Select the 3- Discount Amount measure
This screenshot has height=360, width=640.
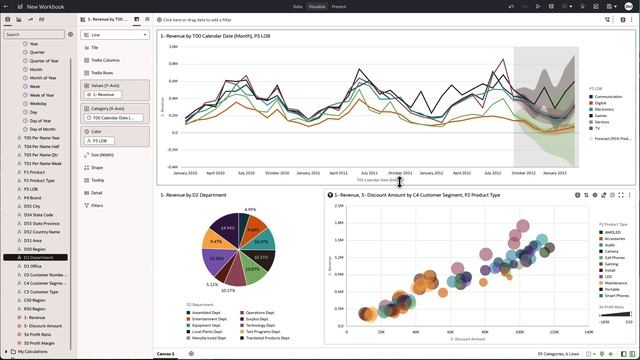pos(43,326)
